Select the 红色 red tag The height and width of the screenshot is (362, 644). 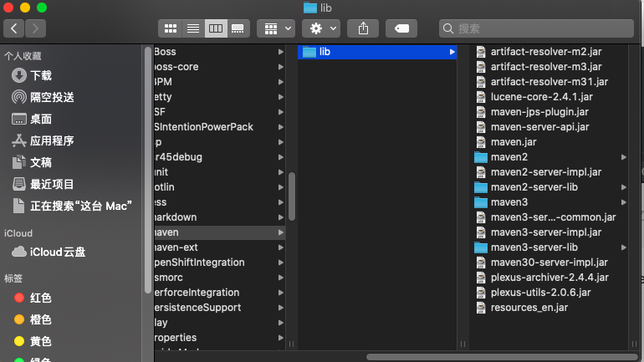[x=33, y=298]
